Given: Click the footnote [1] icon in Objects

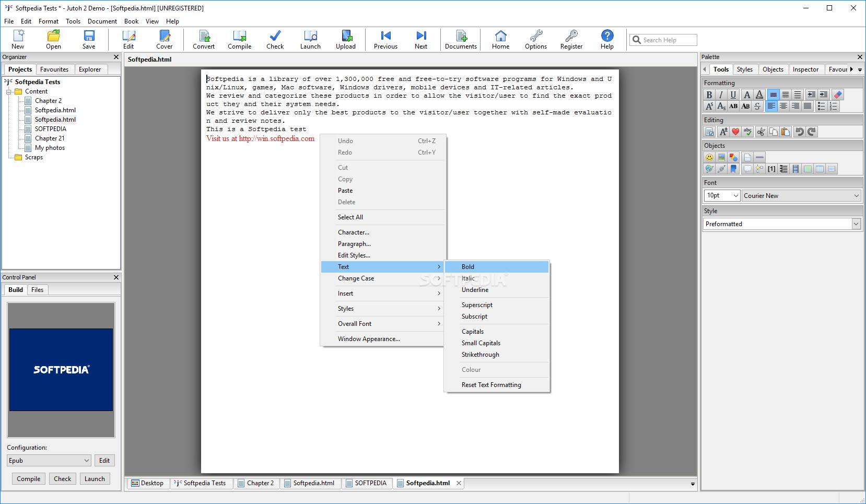Looking at the screenshot, I should [x=771, y=169].
